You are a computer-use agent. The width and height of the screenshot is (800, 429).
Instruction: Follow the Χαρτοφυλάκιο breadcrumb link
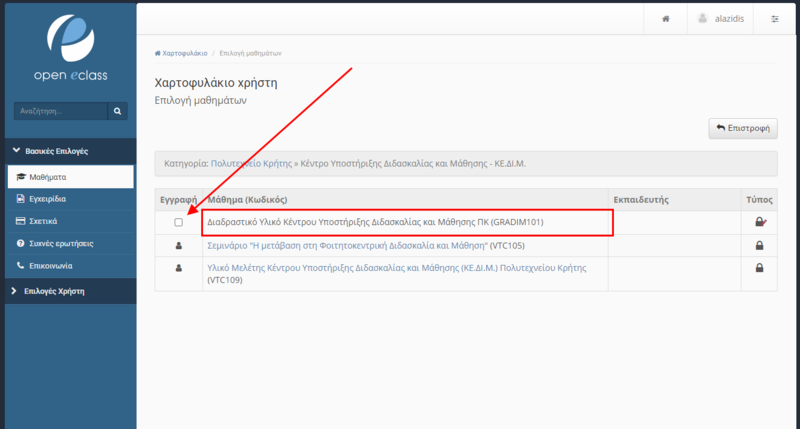(181, 53)
